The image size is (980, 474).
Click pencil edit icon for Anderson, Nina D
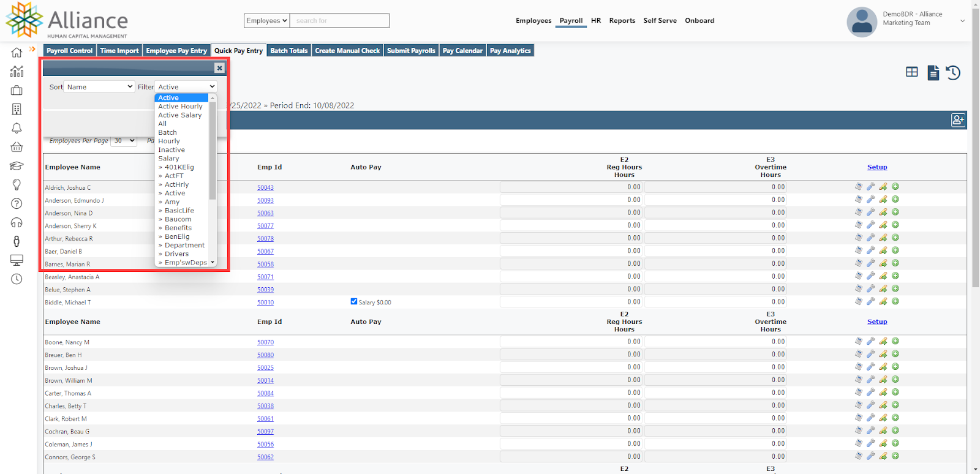point(883,213)
